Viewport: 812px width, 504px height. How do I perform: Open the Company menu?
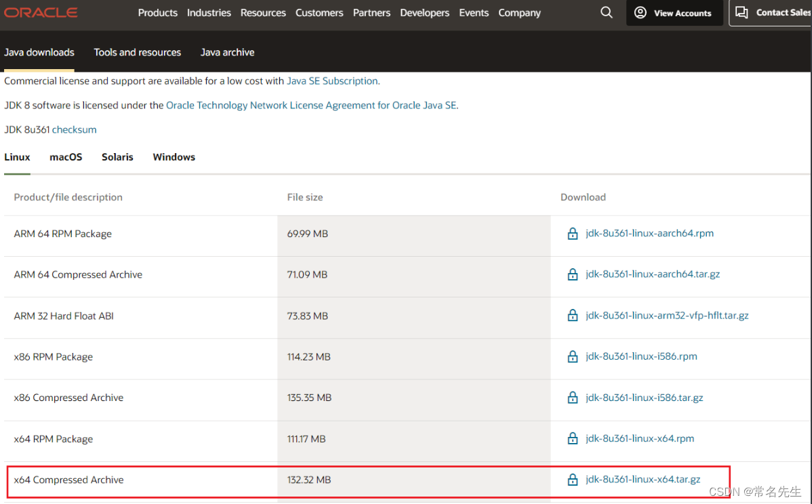pos(519,12)
